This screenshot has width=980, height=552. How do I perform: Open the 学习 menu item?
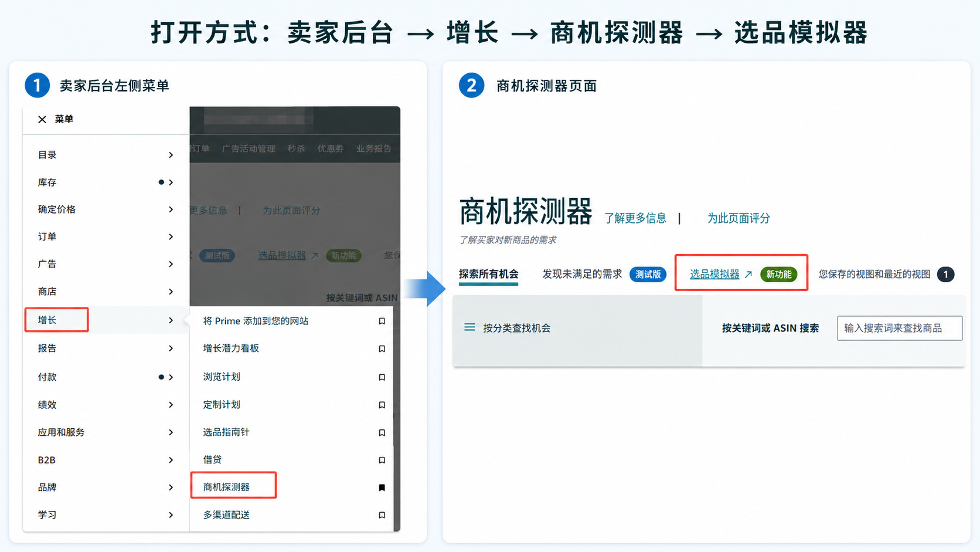pos(47,515)
